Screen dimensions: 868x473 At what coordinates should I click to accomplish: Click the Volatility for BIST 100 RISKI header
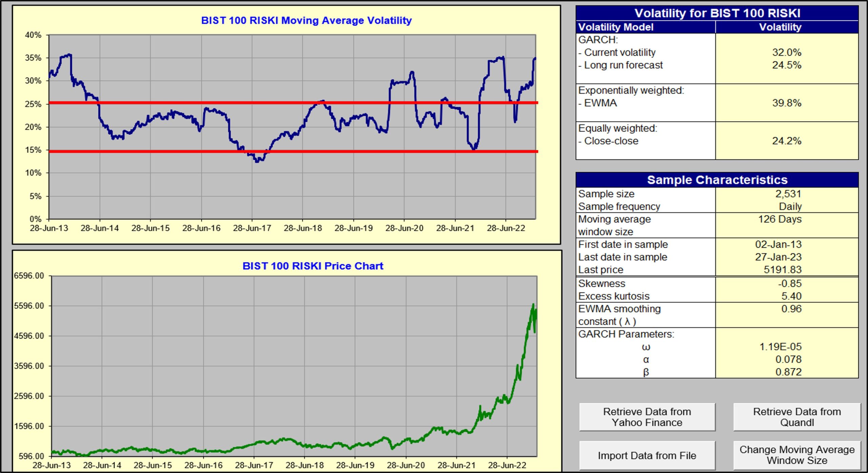pos(717,13)
